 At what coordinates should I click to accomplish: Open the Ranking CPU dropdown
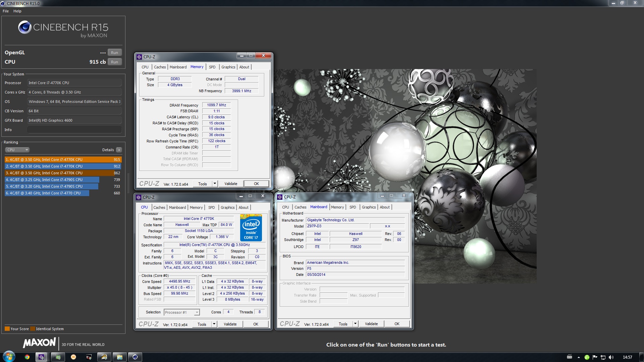[17, 150]
